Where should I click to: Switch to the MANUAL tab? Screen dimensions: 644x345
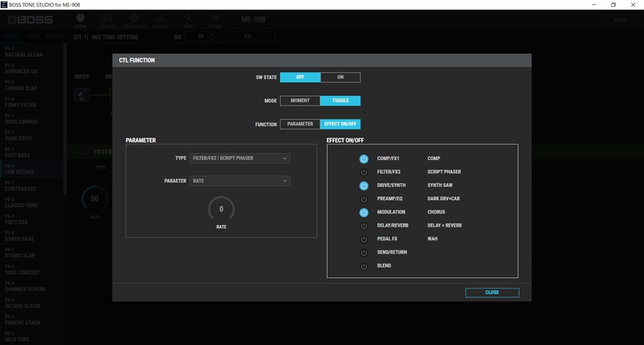pyautogui.click(x=55, y=36)
